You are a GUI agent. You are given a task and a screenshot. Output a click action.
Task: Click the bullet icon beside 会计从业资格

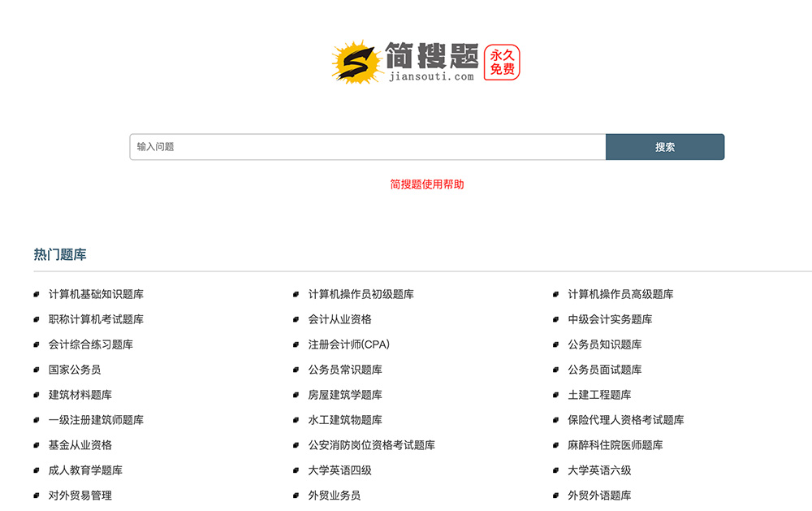point(296,319)
